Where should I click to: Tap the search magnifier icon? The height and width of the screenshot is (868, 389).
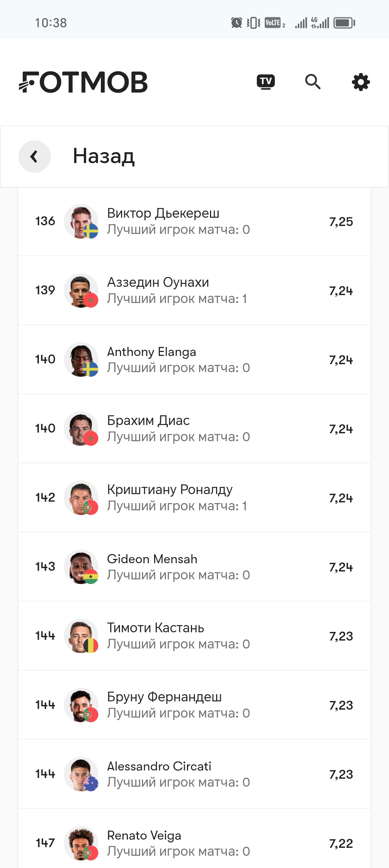click(x=313, y=82)
